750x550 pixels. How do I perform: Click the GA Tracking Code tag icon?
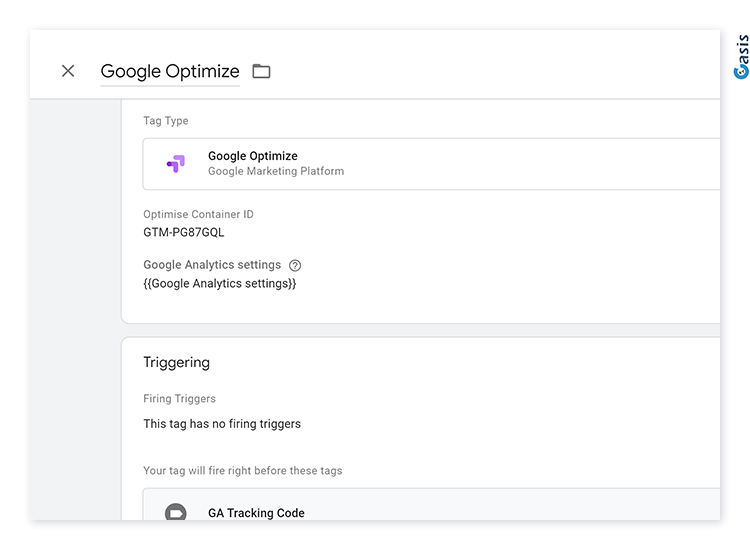pyautogui.click(x=176, y=512)
